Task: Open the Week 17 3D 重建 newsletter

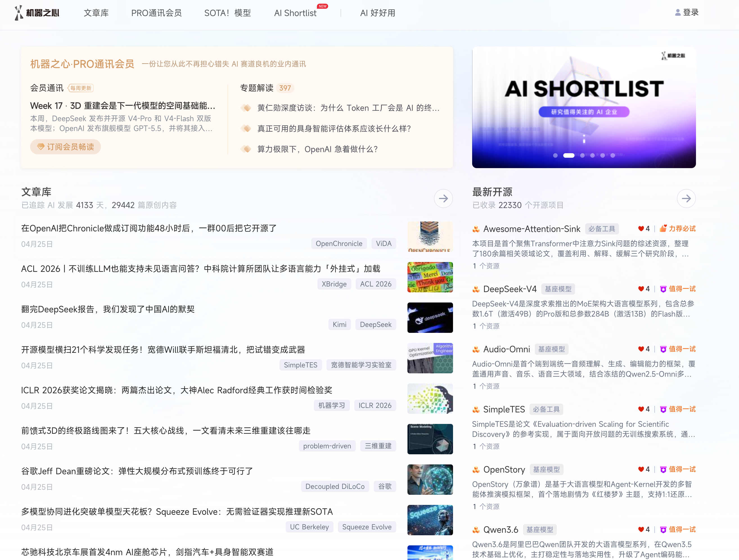Action: click(123, 105)
